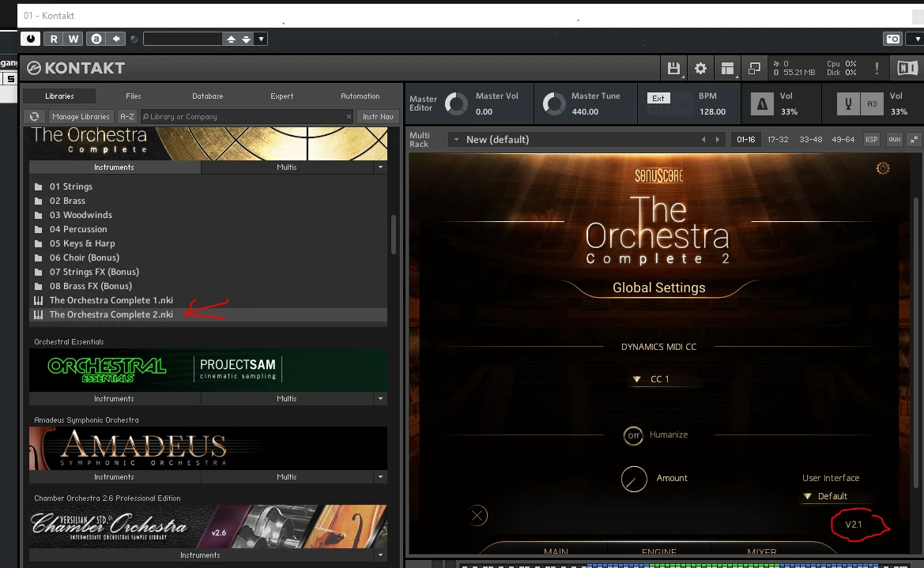Open Kontakt save menu floppy icon
This screenshot has height=568, width=924.
coord(673,69)
